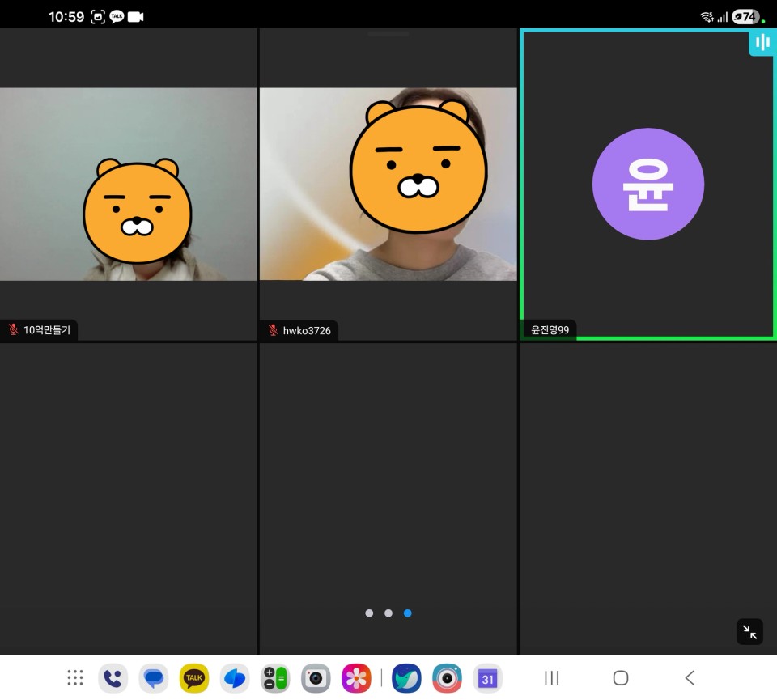The image size is (777, 700).
Task: Open the Gallery flower icon app
Action: 356,678
